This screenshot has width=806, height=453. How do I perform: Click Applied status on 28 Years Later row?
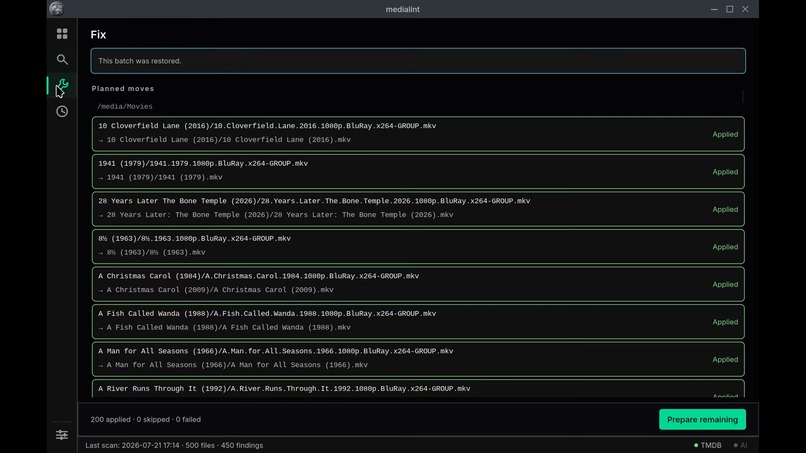(725, 209)
